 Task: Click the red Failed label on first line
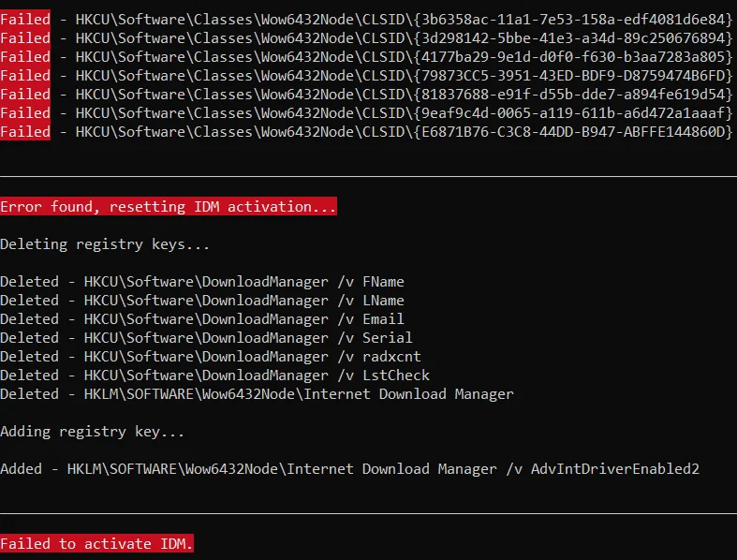[25, 20]
